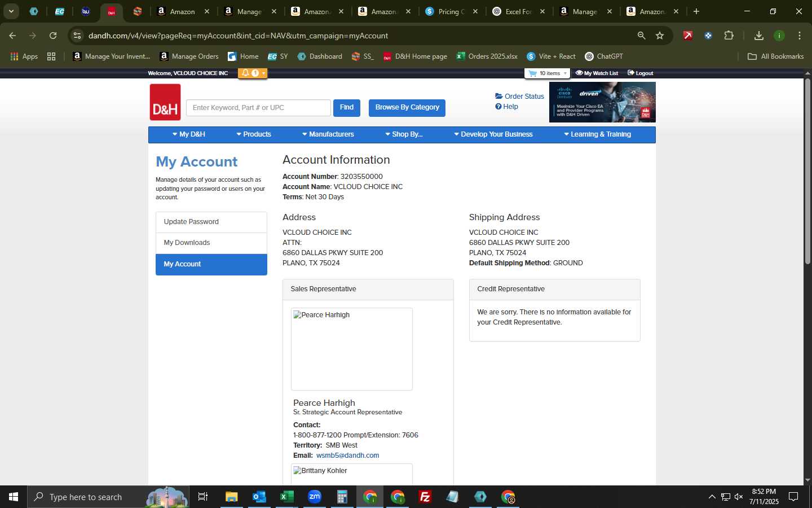Open Chrome three-dot menu
Image resolution: width=812 pixels, height=508 pixels.
point(800,36)
